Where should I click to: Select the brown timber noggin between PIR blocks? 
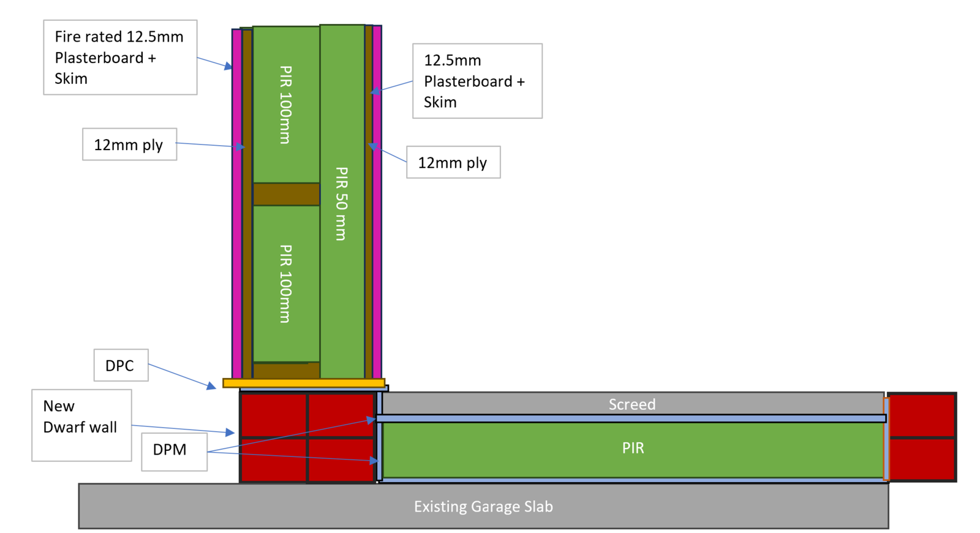(x=286, y=194)
